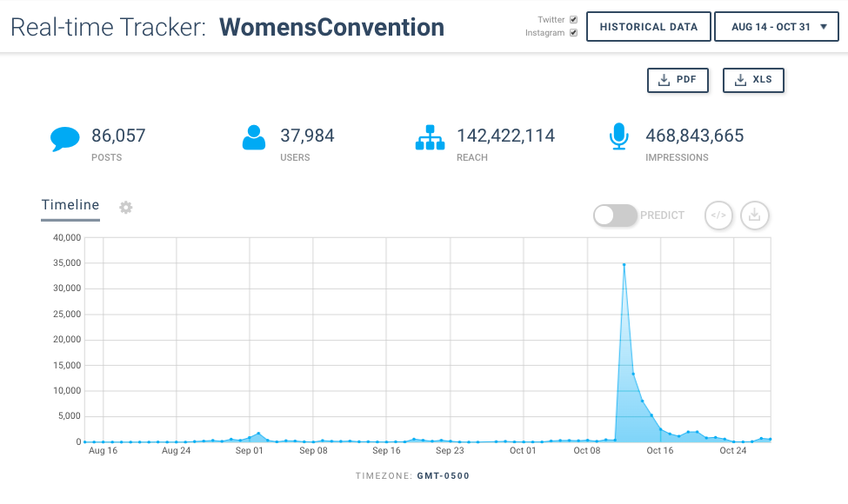Click the posts speech bubble icon
The height and width of the screenshot is (504, 848).
[65, 139]
